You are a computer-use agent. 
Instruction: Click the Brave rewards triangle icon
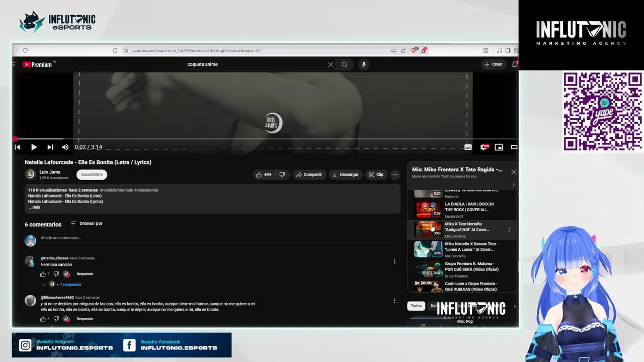[424, 50]
